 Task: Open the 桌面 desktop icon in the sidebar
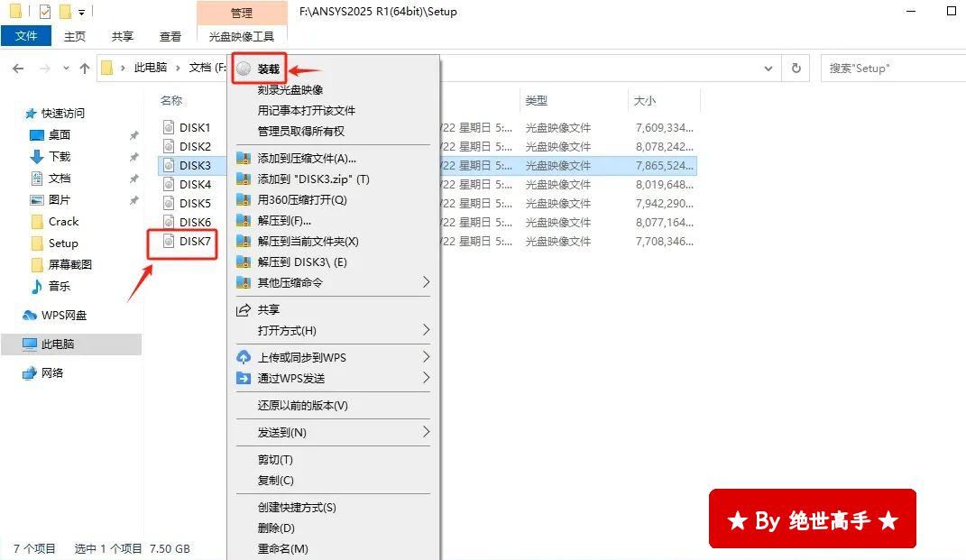(37, 135)
